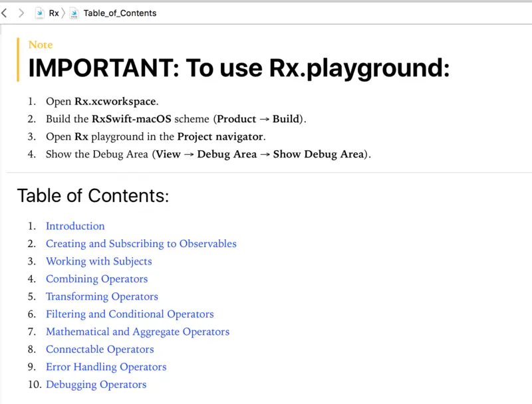Click the Table_of_Contents page icon
Image resolution: width=532 pixels, height=404 pixels.
[74, 13]
